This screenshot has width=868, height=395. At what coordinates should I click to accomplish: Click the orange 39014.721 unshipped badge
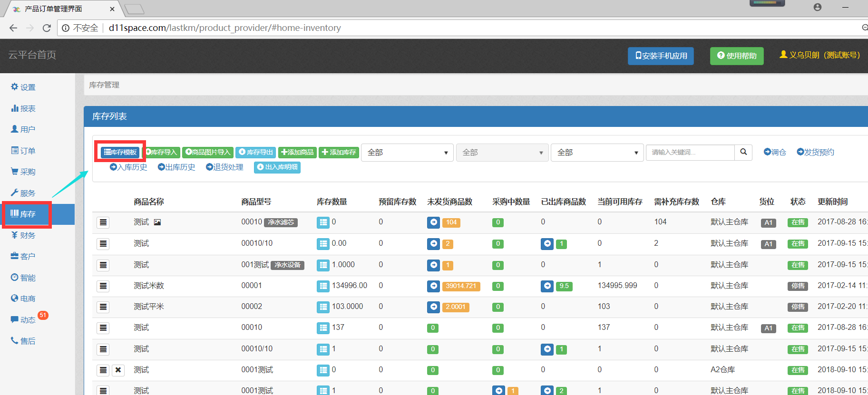click(461, 286)
